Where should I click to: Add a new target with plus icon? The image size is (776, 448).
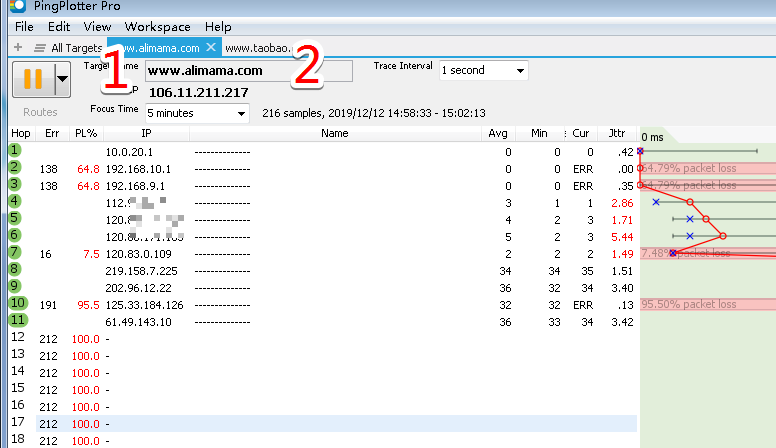tap(18, 48)
